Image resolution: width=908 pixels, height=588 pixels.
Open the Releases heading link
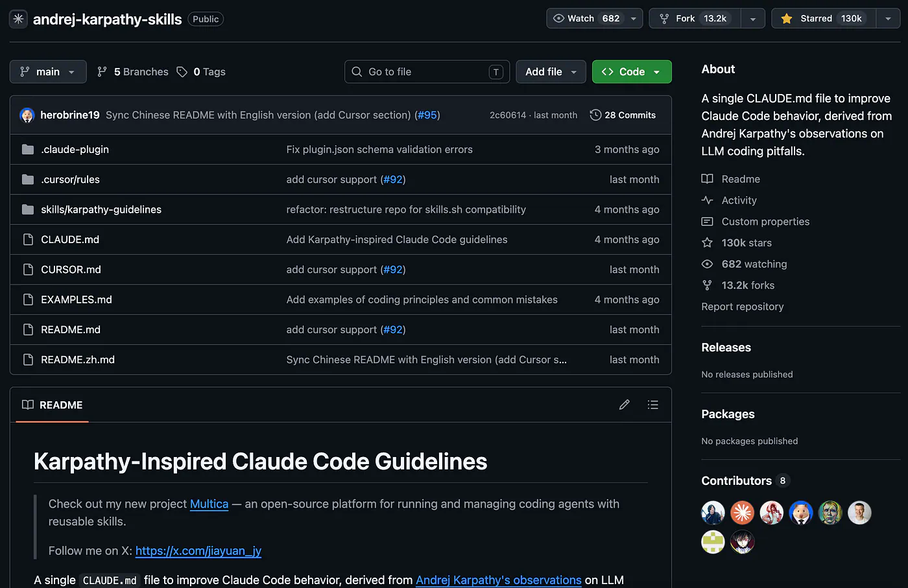tap(726, 347)
